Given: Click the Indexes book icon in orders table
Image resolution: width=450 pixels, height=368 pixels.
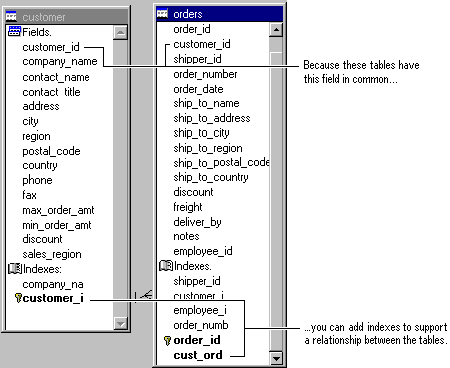Looking at the screenshot, I should point(166,266).
